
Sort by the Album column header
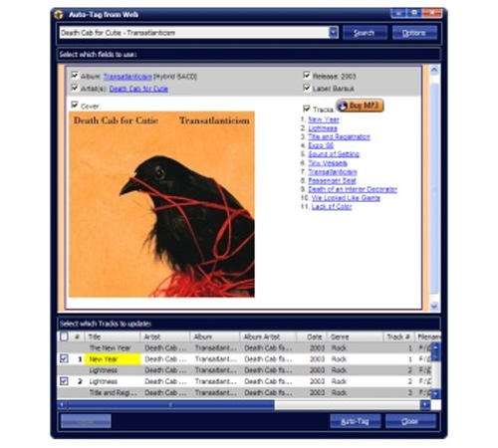coord(215,336)
